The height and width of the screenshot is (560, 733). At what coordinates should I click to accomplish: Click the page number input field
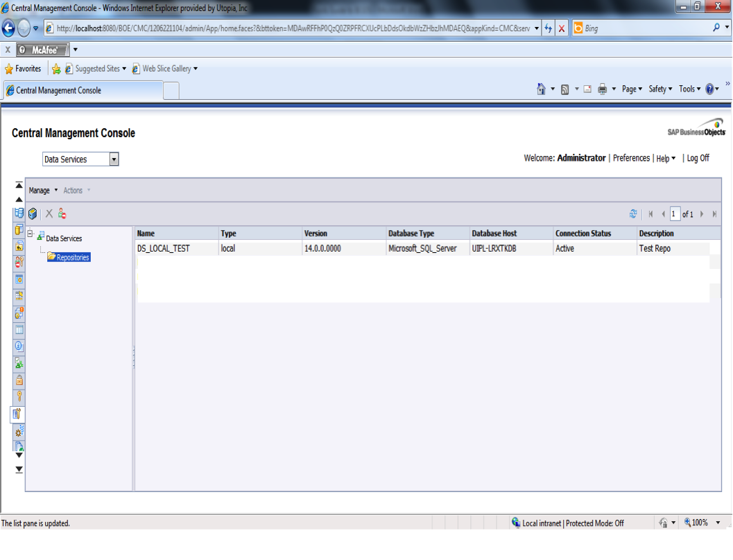click(674, 214)
